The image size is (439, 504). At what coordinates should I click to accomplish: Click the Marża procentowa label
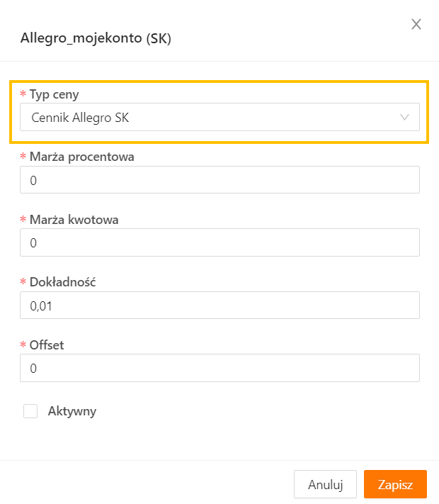pyautogui.click(x=82, y=157)
